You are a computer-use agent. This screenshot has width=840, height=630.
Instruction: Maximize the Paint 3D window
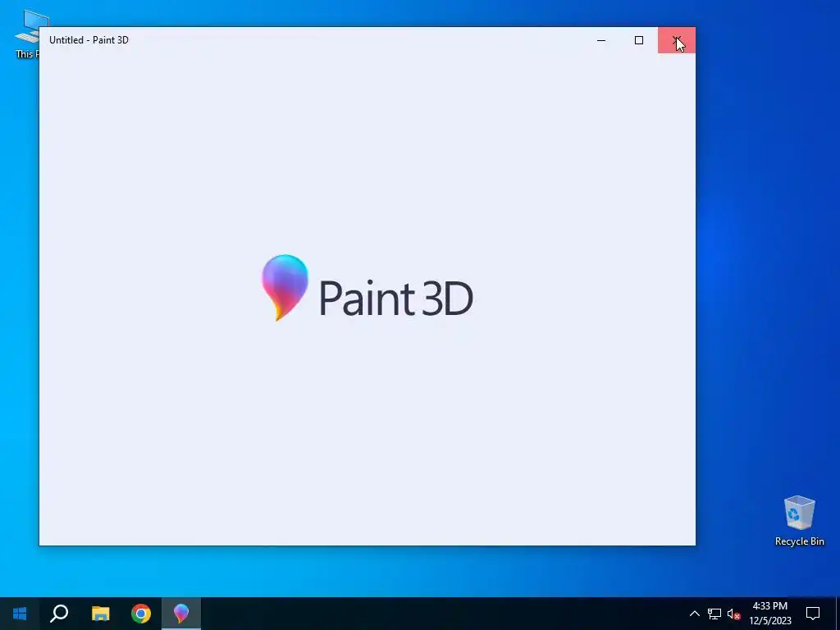638,40
